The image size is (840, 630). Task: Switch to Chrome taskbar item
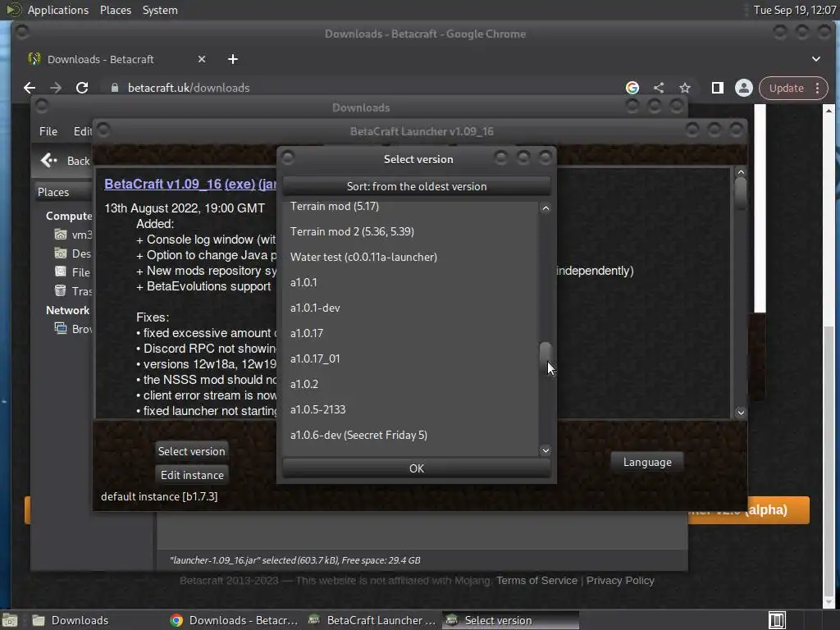234,620
